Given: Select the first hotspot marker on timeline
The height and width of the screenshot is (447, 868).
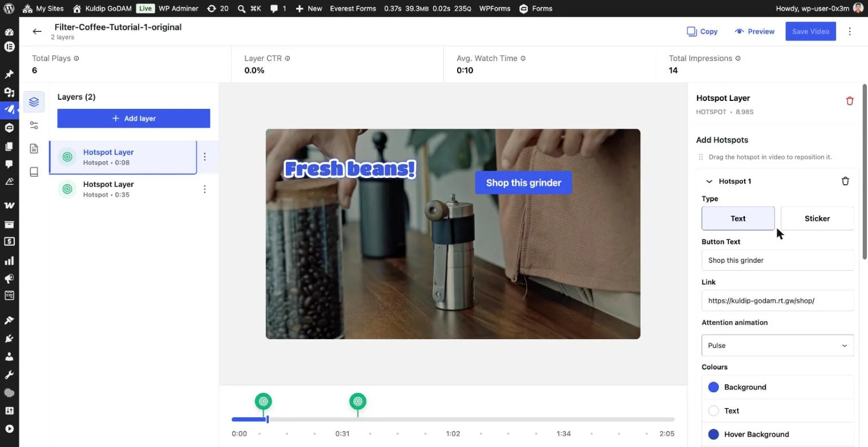Looking at the screenshot, I should [263, 401].
